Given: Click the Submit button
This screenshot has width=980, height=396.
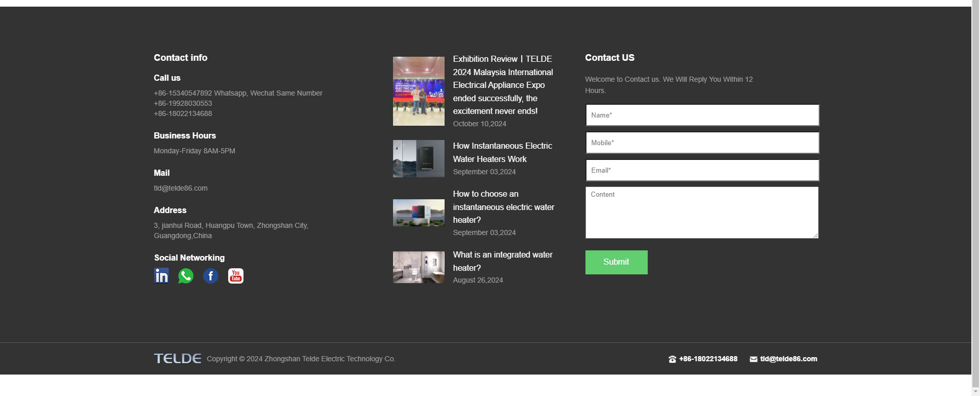Looking at the screenshot, I should 616,262.
